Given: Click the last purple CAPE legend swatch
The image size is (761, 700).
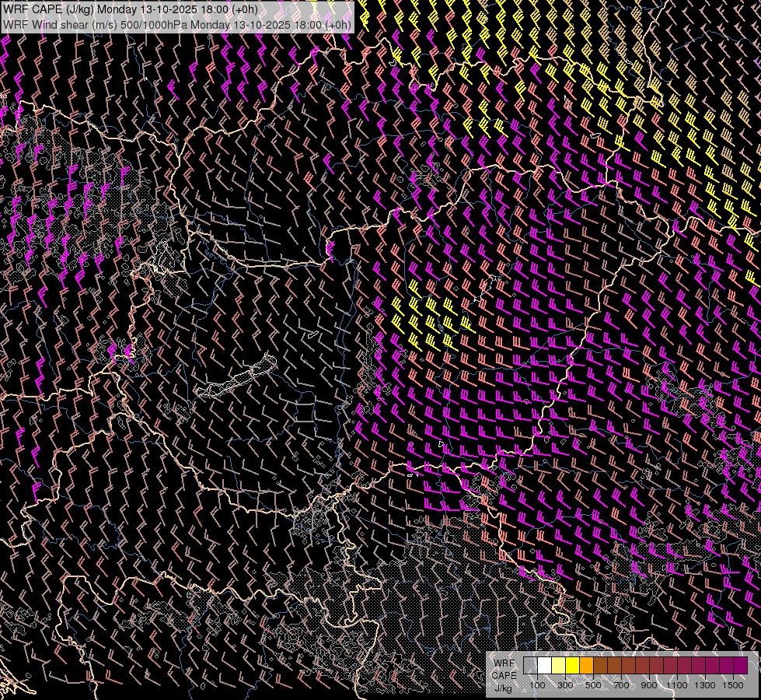Looking at the screenshot, I should [740, 666].
